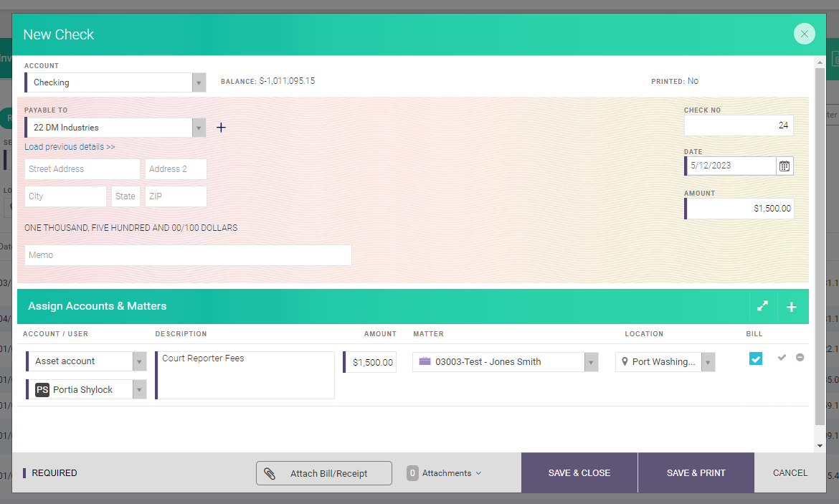Expand the Assign Accounts & Matters section

[762, 306]
